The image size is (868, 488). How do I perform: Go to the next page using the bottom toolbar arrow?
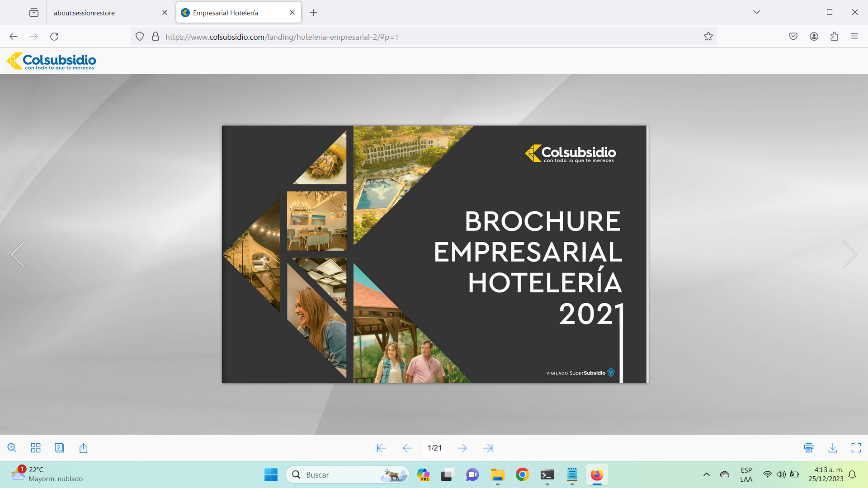tap(462, 448)
